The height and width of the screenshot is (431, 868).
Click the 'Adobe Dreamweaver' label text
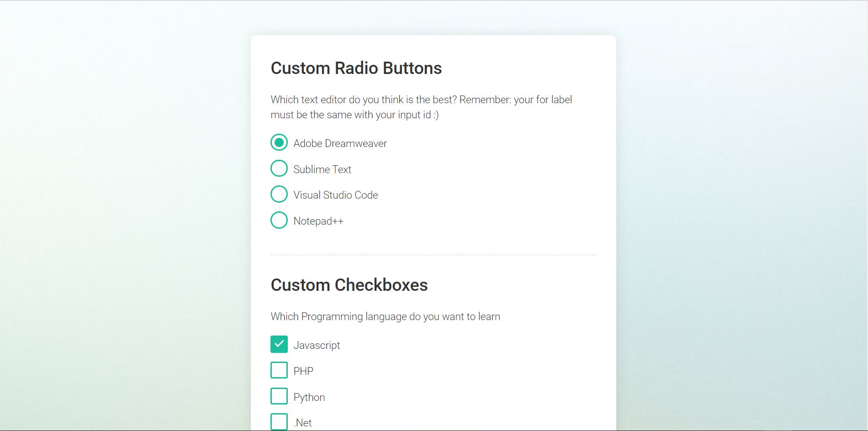(x=340, y=143)
